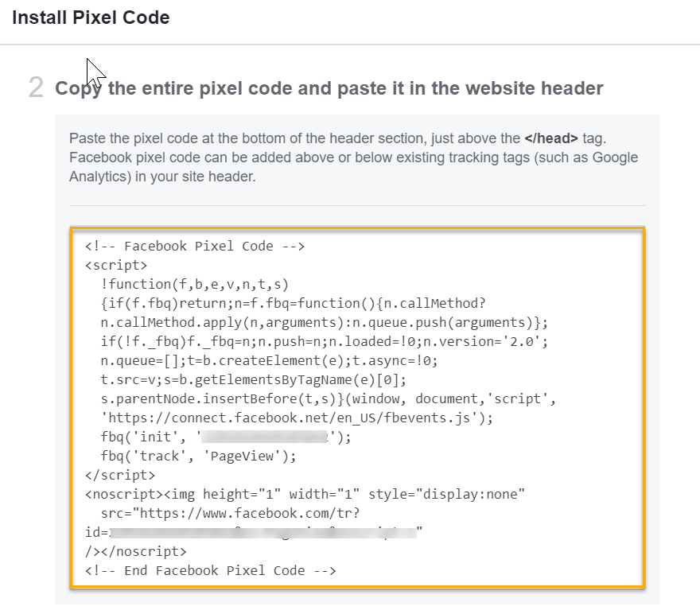Click the 'Facebook Pixel Code' opening comment line
700x614 pixels.
(x=195, y=247)
